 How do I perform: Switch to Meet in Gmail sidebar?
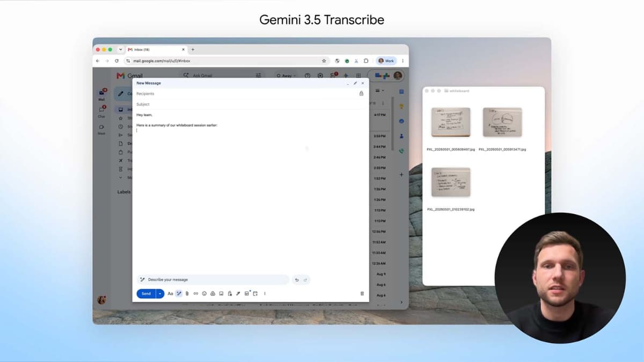(x=101, y=129)
